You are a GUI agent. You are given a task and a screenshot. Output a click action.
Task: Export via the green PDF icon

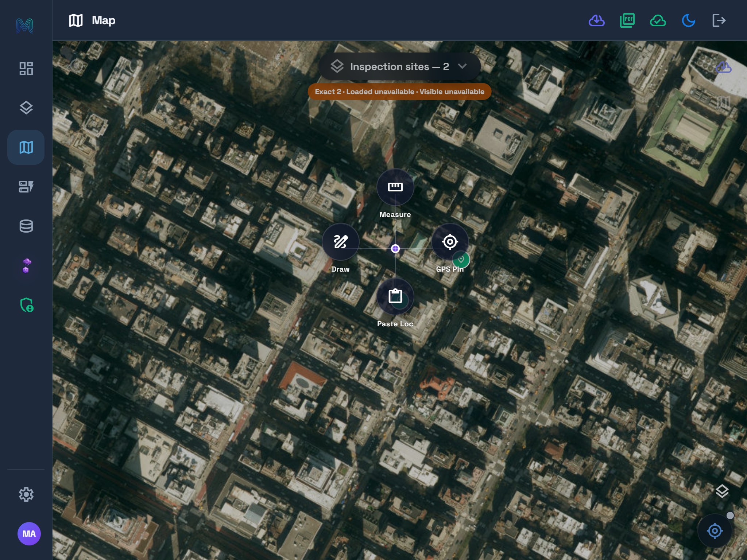[627, 20]
